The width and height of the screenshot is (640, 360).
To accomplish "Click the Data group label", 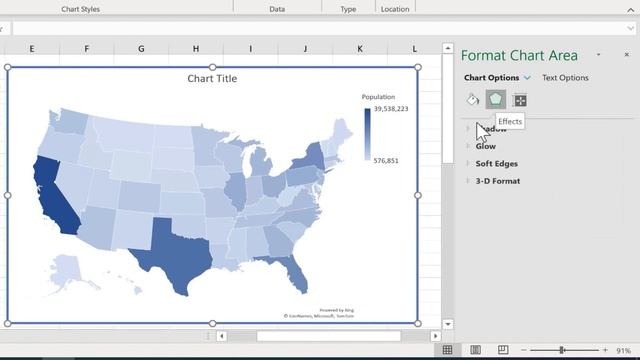I will pyautogui.click(x=277, y=9).
